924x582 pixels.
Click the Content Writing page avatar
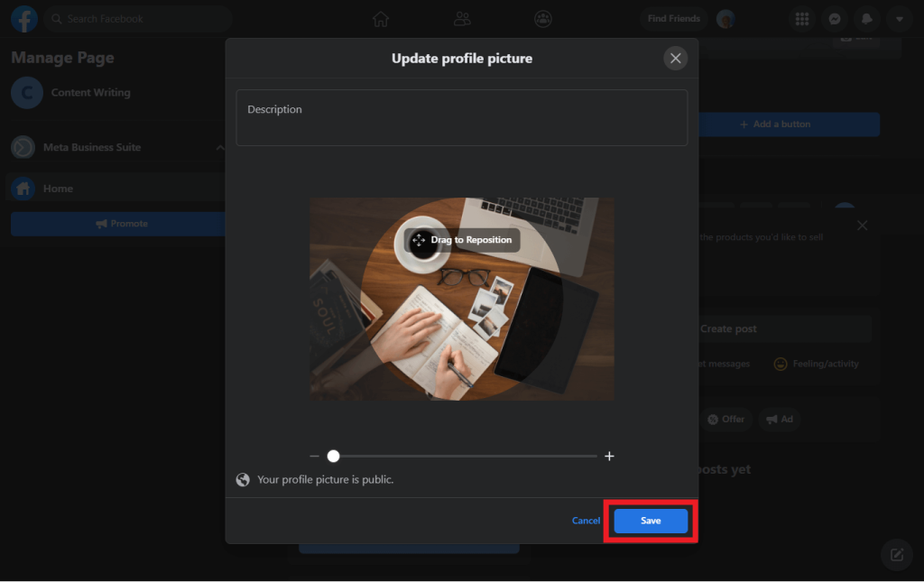pos(27,92)
